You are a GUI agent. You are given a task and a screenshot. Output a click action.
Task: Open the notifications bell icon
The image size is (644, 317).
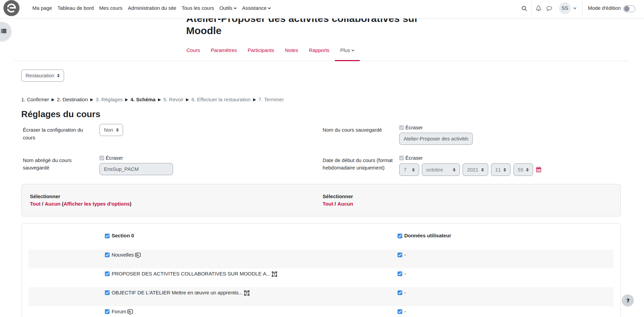[x=538, y=8]
